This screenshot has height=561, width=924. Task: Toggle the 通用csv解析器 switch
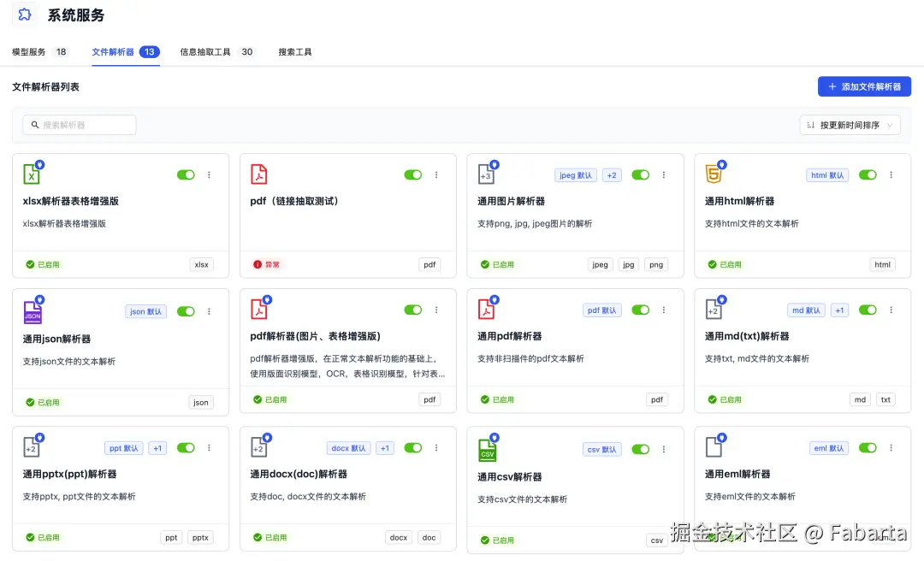(x=641, y=449)
